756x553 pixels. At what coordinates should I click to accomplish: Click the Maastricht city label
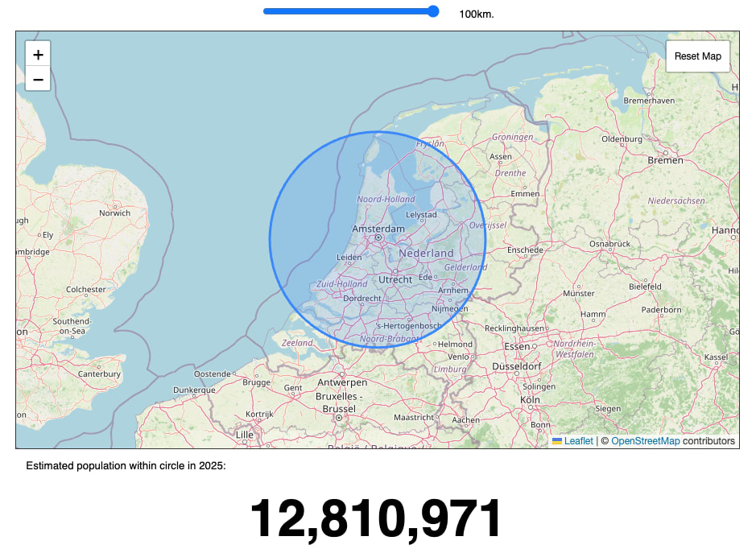(414, 418)
